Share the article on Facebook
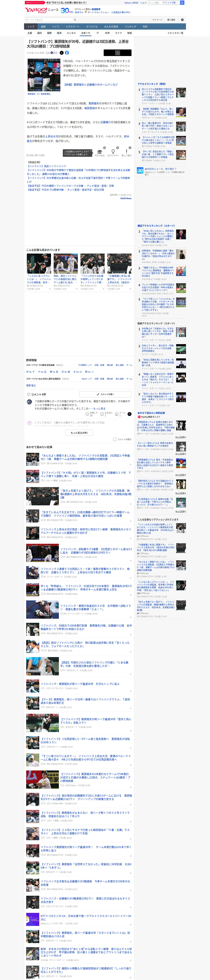This screenshot has height=980, width=210. (x=67, y=53)
